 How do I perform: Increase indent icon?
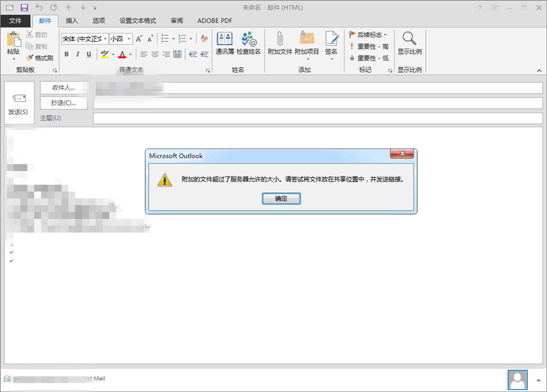pos(204,54)
